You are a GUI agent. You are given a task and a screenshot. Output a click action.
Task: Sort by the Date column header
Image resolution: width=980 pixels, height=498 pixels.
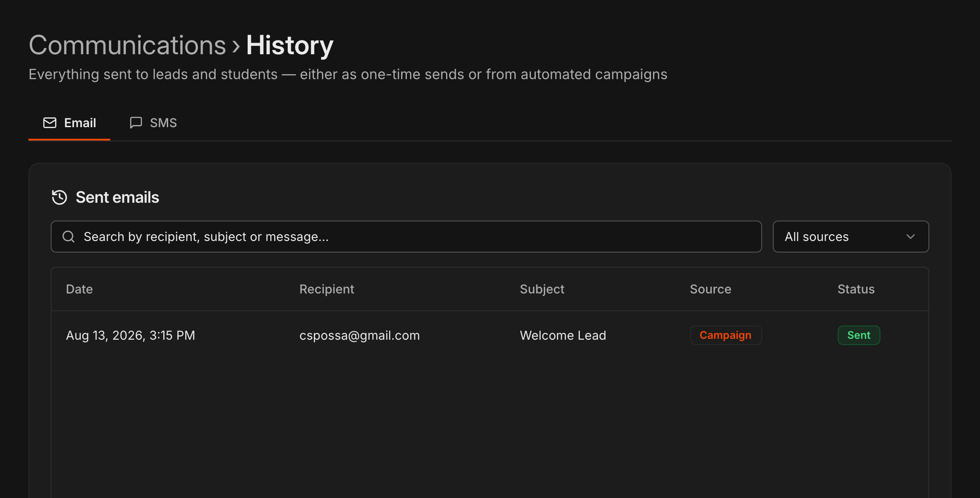coord(79,289)
